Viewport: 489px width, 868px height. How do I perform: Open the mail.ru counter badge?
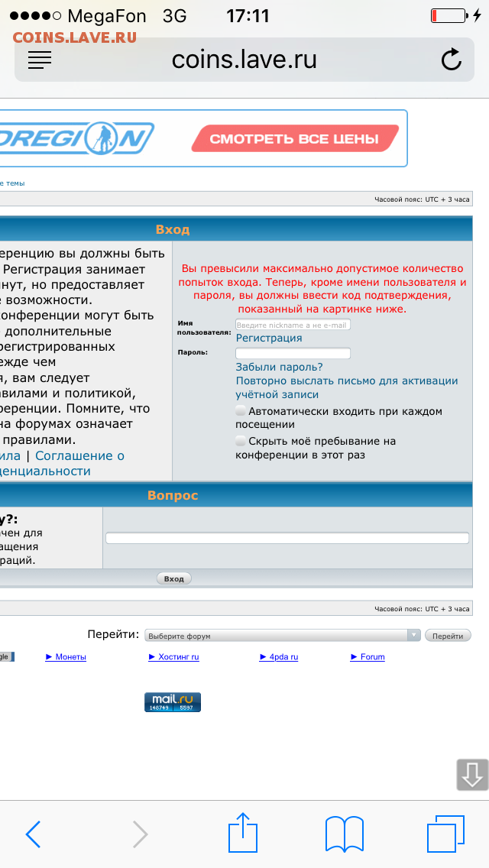[173, 702]
